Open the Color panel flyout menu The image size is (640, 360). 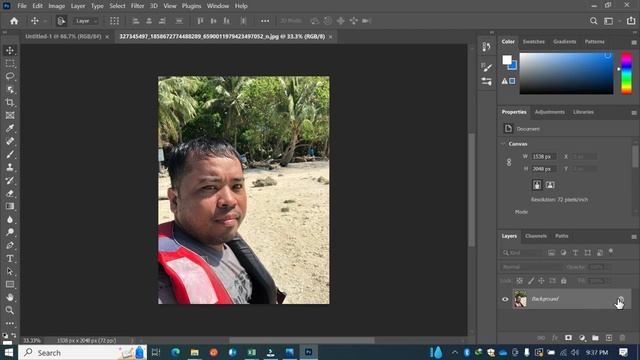point(634,42)
